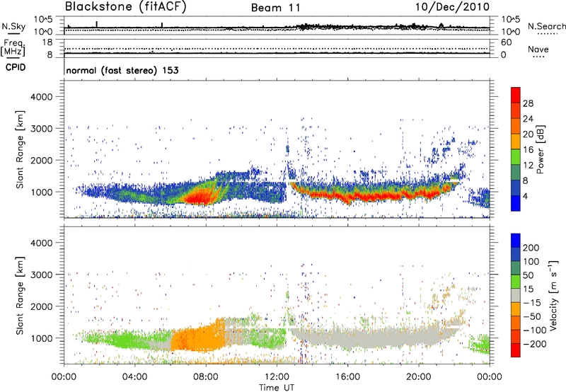Click the "08:00" time tick label

tap(206, 377)
